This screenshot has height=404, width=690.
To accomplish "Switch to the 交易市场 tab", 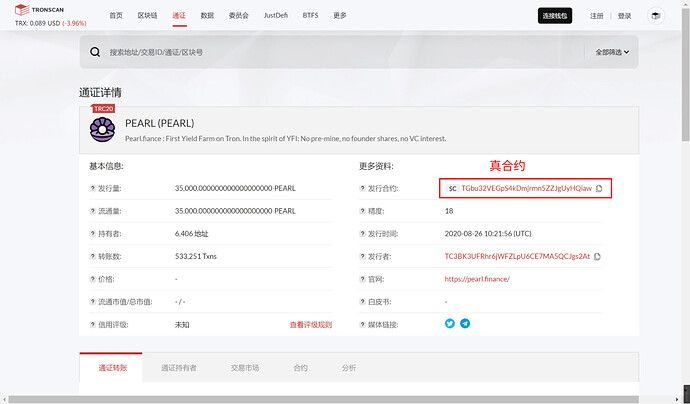I will click(245, 368).
